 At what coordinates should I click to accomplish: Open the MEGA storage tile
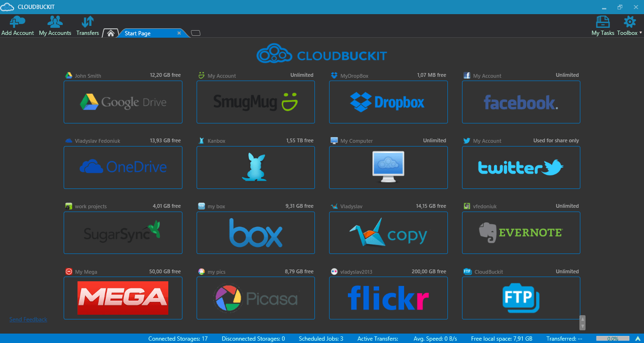(x=123, y=298)
